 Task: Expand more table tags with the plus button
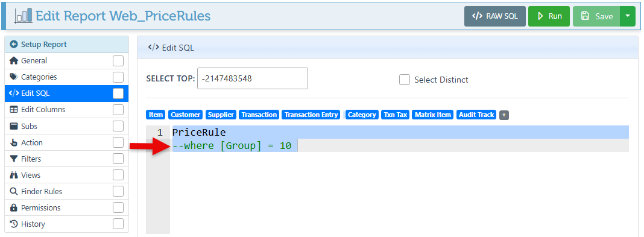pyautogui.click(x=504, y=115)
